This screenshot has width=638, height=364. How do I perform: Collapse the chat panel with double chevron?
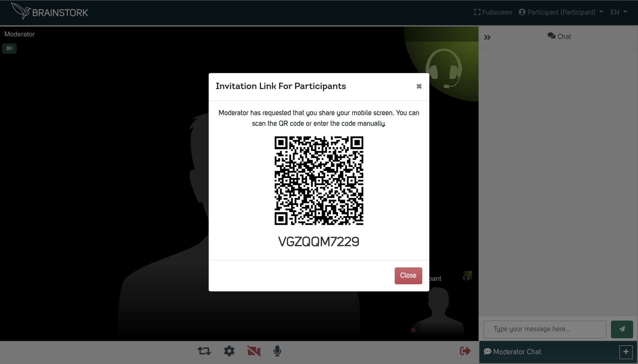coord(487,37)
